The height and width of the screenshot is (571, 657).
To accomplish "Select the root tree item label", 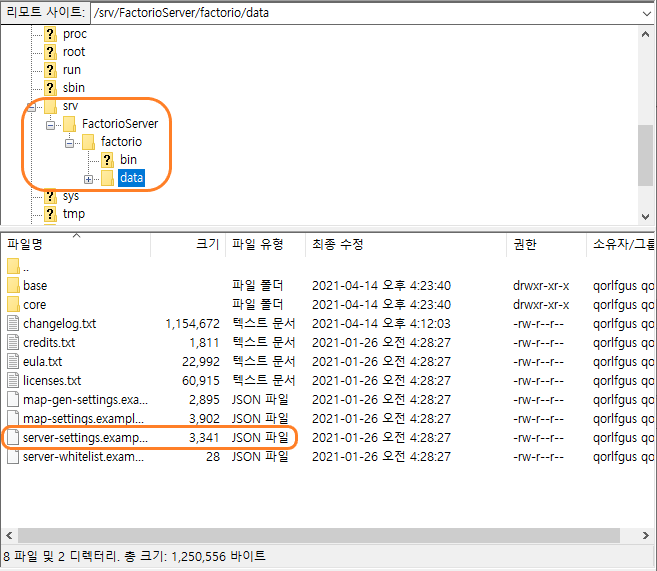I will (x=74, y=52).
